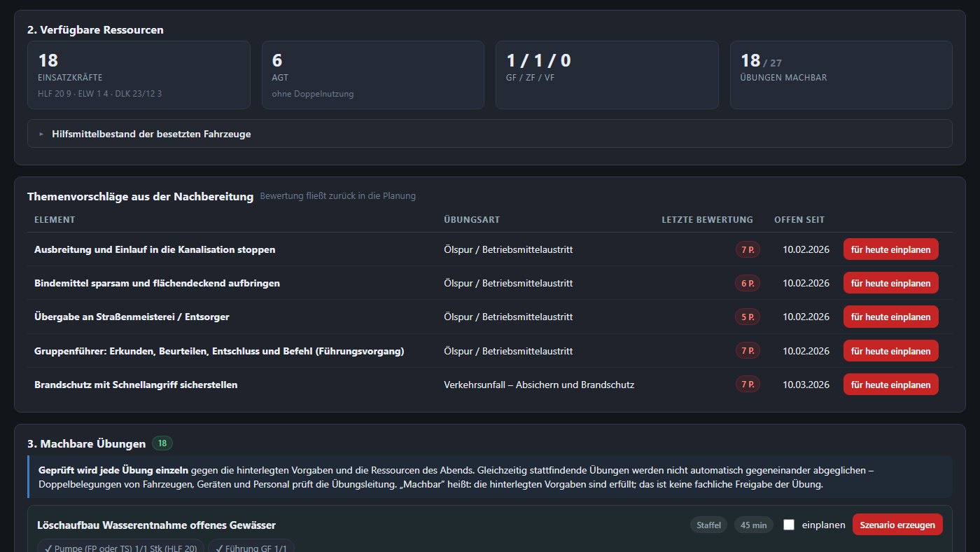Click the 'ohne Doppelnutzung' note
This screenshot has height=552, width=980.
pos(313,94)
